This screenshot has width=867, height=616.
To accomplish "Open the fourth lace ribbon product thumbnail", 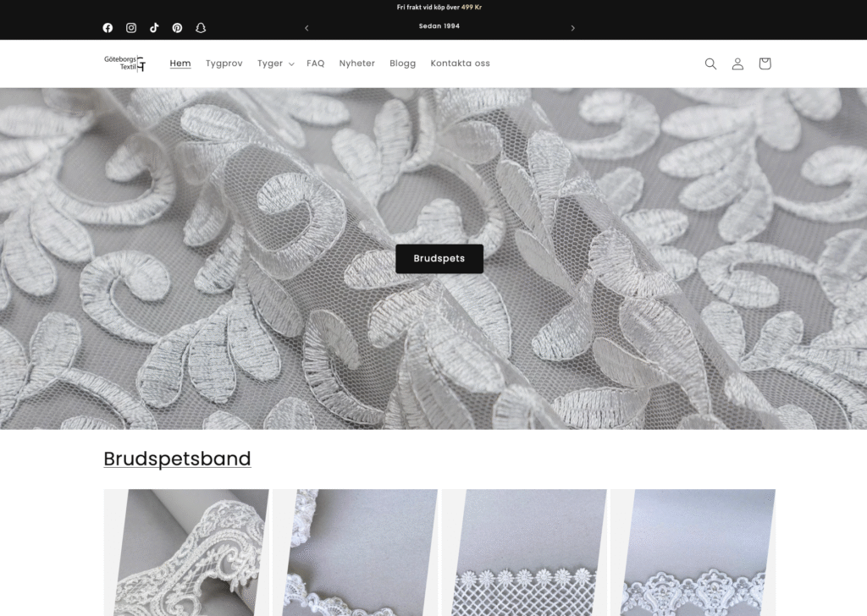I will click(x=693, y=553).
